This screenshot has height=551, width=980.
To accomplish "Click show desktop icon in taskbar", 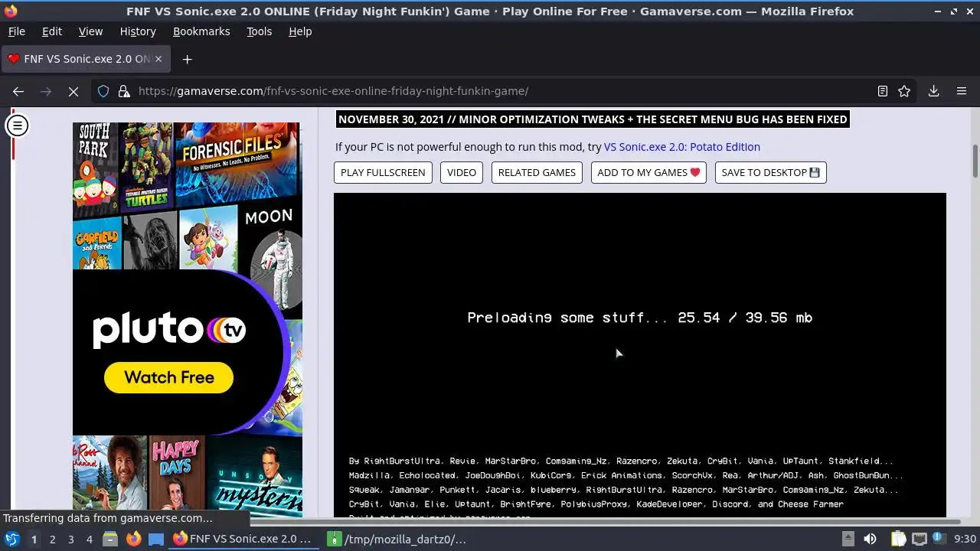I will (156, 539).
